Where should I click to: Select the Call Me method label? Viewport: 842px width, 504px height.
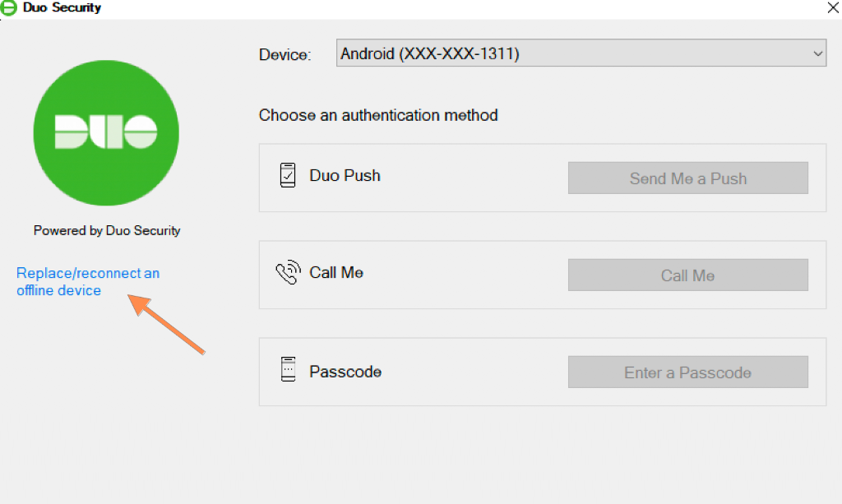tap(336, 272)
